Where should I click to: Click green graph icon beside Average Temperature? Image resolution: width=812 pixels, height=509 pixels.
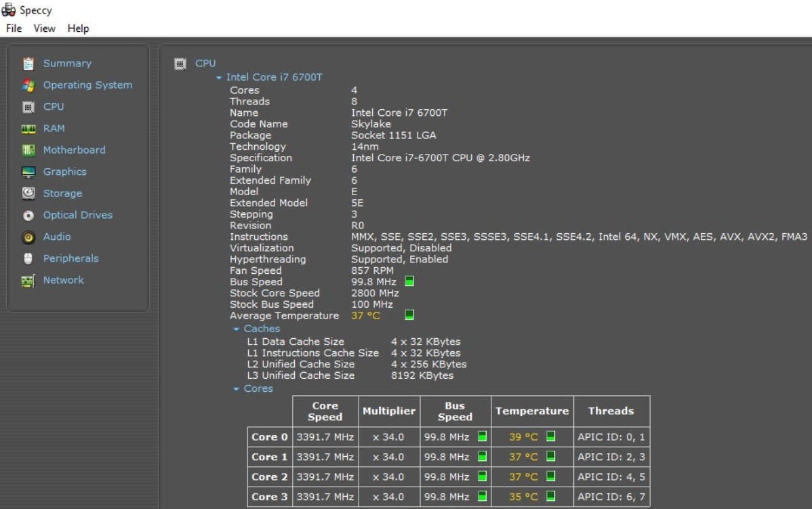409,315
